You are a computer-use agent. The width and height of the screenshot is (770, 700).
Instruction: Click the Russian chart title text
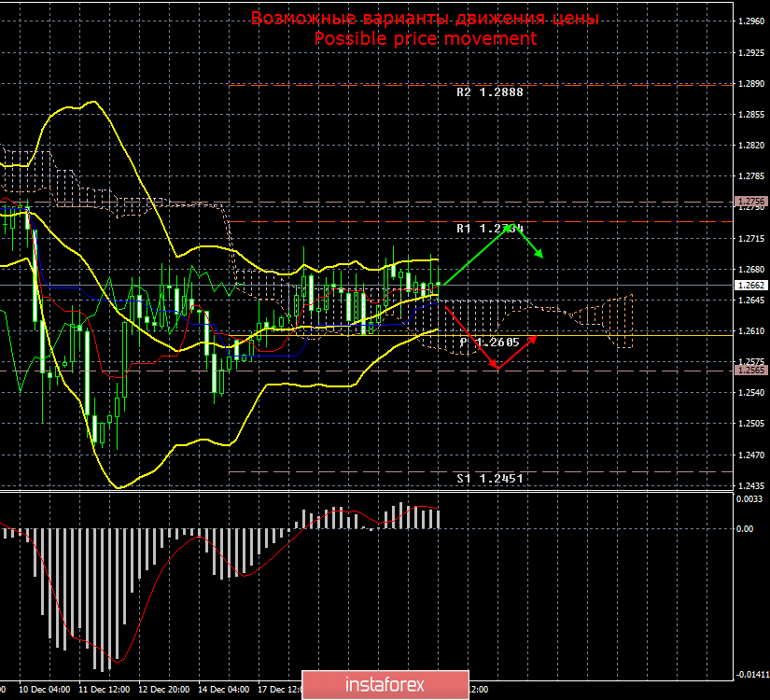click(425, 18)
